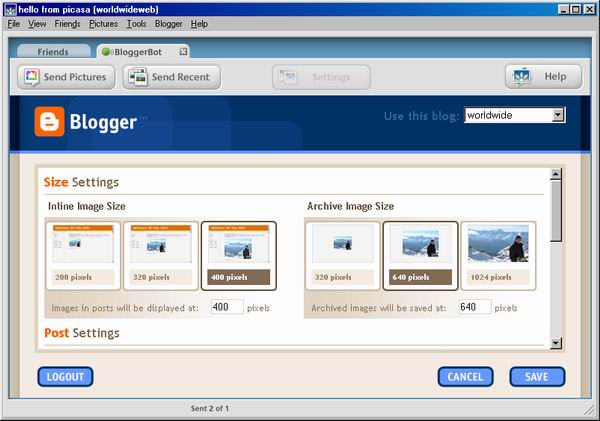
Task: Click the settings scrollbar up arrow
Action: coord(556,174)
